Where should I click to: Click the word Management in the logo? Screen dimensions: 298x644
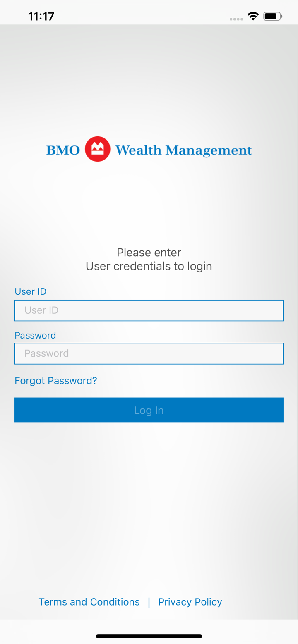(x=209, y=151)
